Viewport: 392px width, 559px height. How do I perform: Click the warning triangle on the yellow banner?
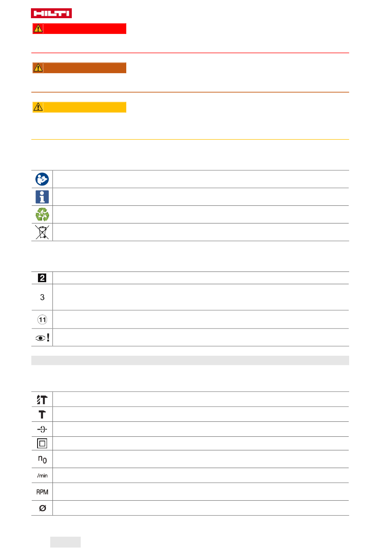tap(38, 107)
